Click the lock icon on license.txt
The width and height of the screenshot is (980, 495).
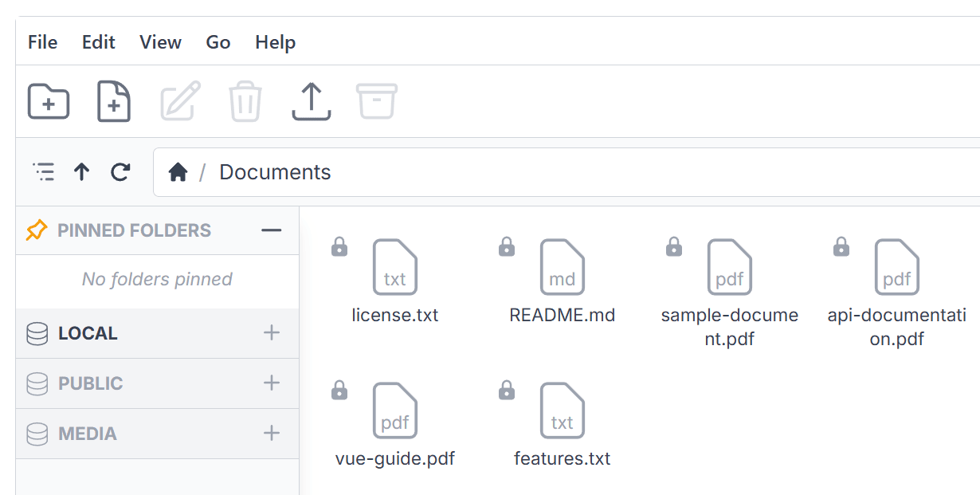pos(339,246)
